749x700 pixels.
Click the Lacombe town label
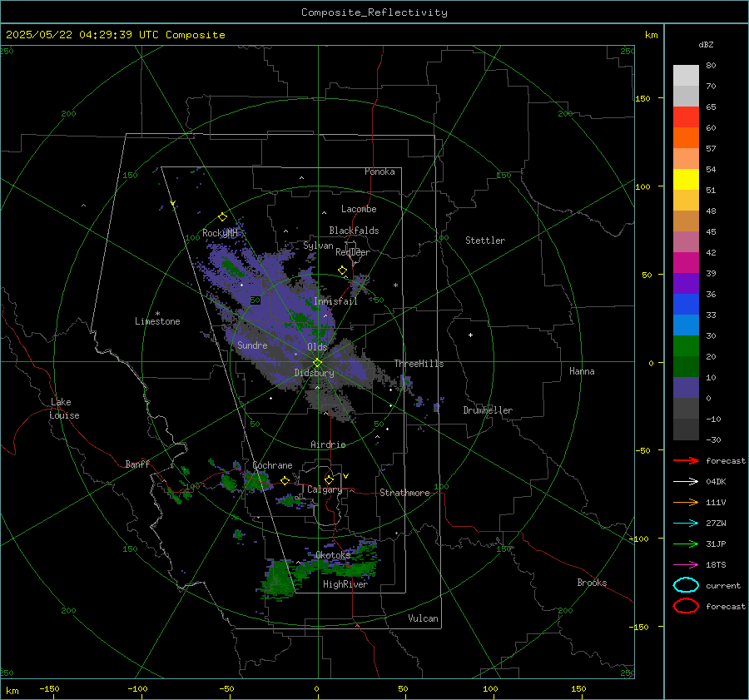(359, 209)
